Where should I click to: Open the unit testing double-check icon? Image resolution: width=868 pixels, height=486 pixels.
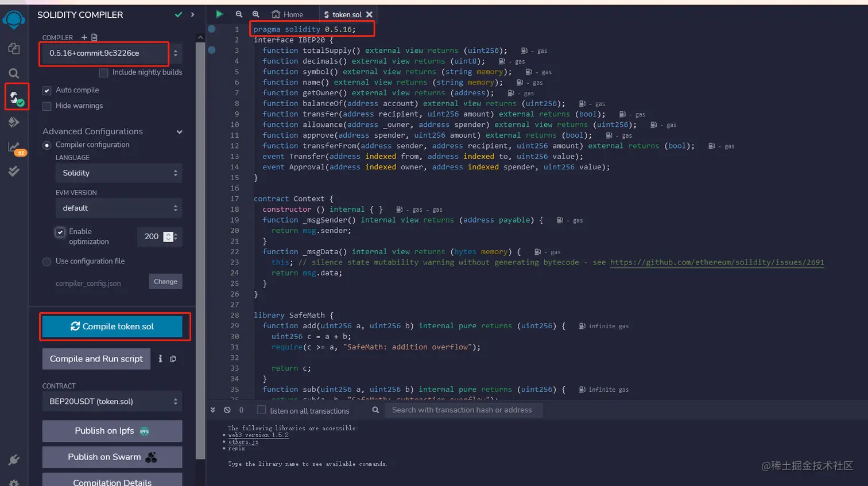click(x=14, y=171)
